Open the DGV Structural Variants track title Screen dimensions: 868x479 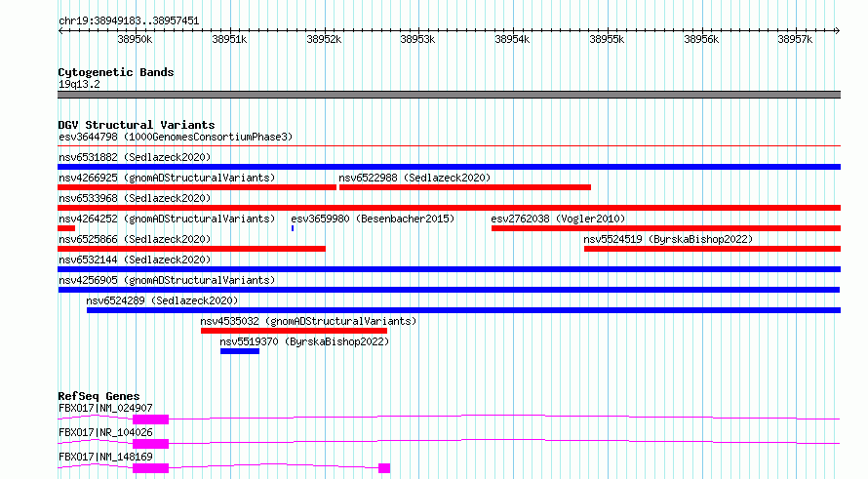pos(137,125)
